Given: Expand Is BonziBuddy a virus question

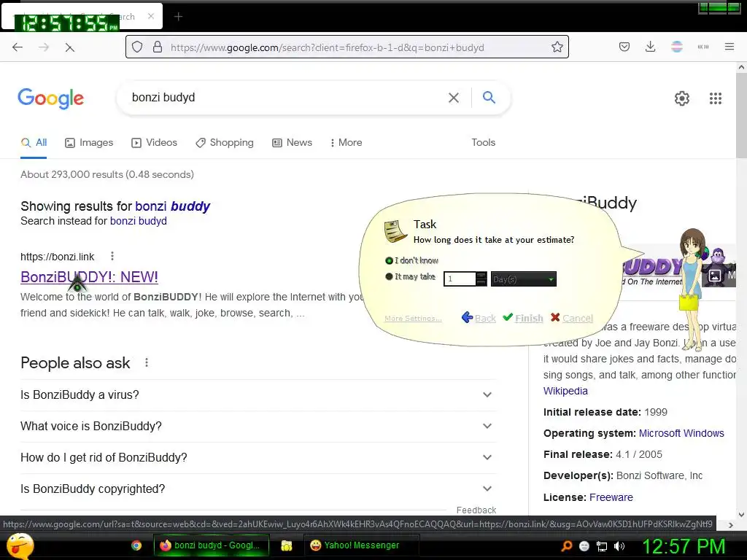Looking at the screenshot, I should 258,394.
